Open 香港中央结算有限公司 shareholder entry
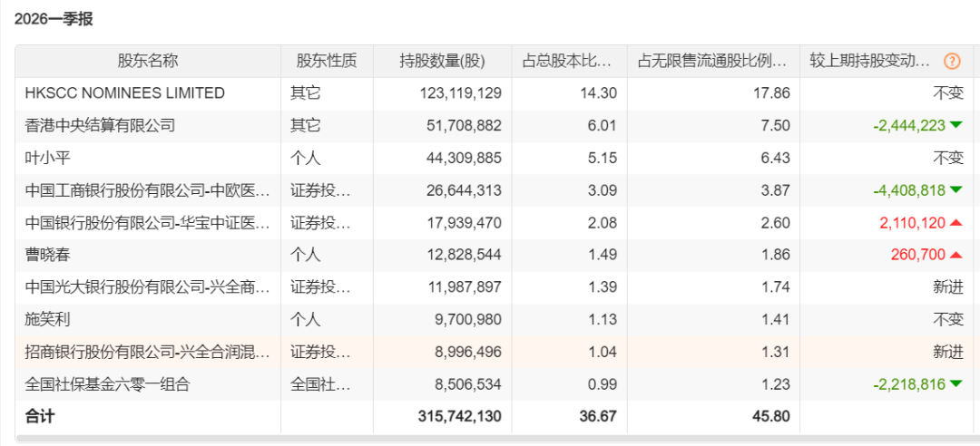The width and height of the screenshot is (980, 446). click(x=100, y=126)
